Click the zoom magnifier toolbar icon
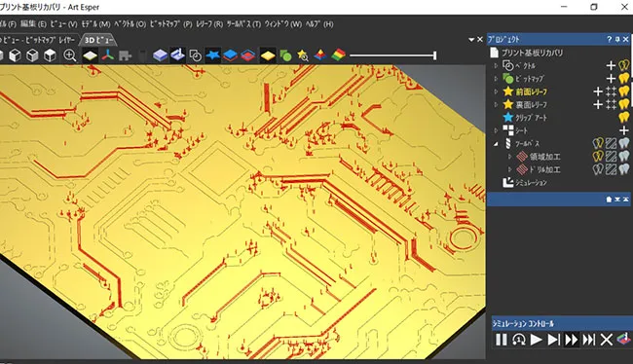Viewport: 633px width, 364px height. tap(70, 55)
